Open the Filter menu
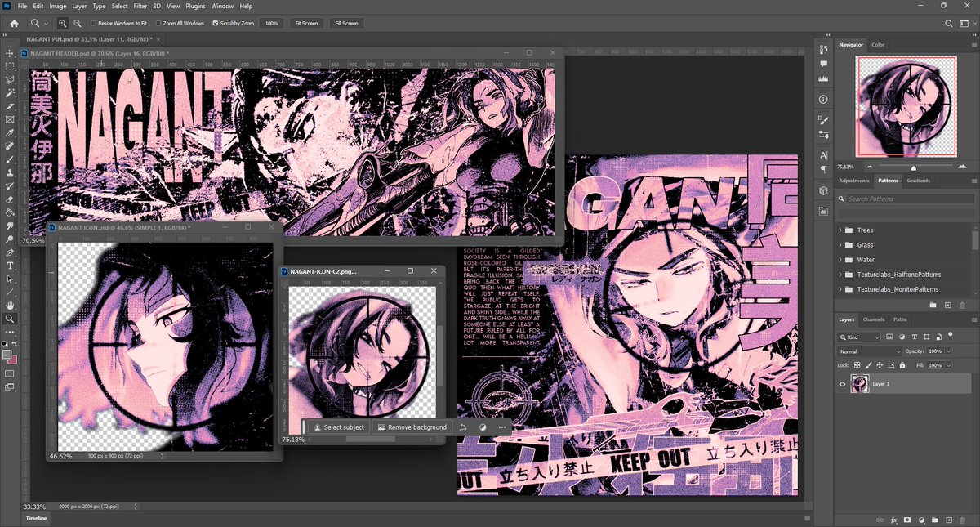980x527 pixels. [x=140, y=6]
